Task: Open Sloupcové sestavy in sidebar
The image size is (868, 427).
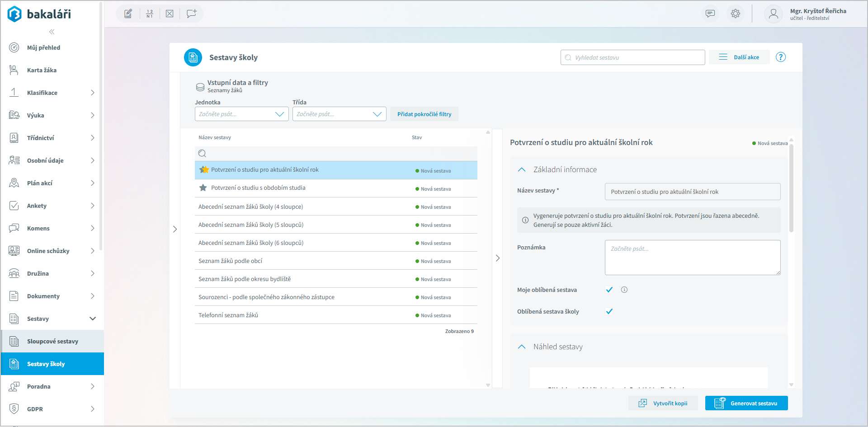Action: pos(52,341)
